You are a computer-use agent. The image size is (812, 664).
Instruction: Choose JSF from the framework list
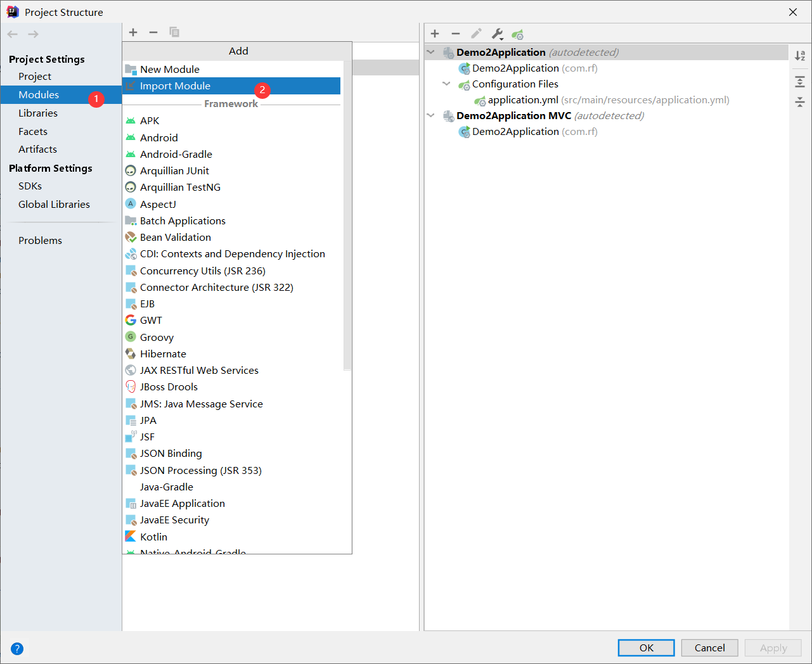[x=233, y=437]
